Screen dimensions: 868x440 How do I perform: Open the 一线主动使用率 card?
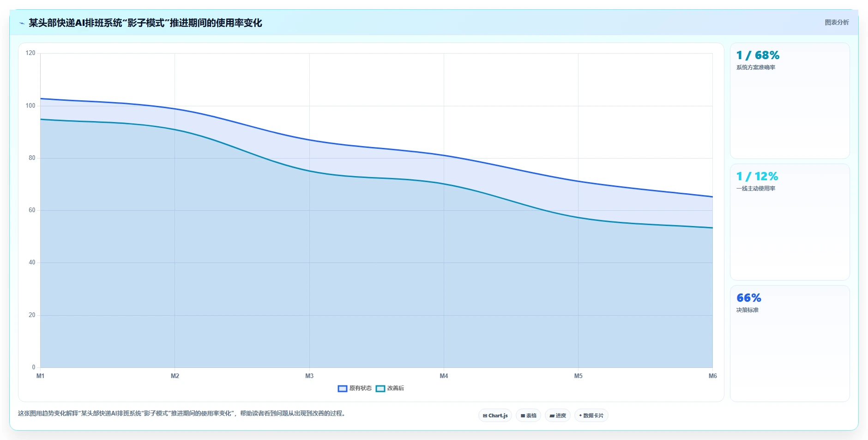pyautogui.click(x=790, y=222)
